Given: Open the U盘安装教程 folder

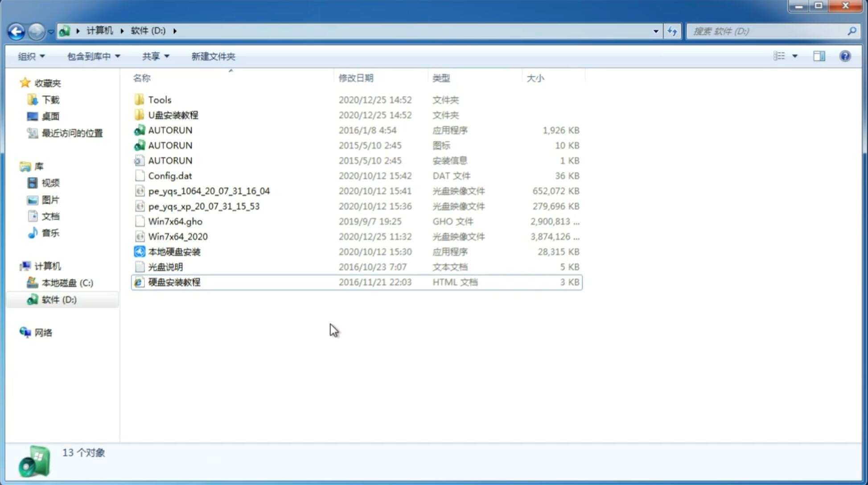Looking at the screenshot, I should click(x=173, y=115).
